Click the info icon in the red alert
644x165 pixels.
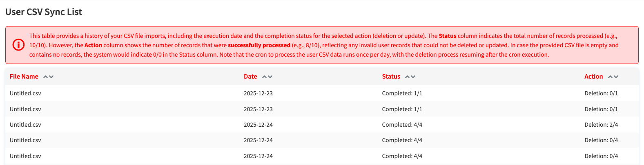click(x=18, y=45)
